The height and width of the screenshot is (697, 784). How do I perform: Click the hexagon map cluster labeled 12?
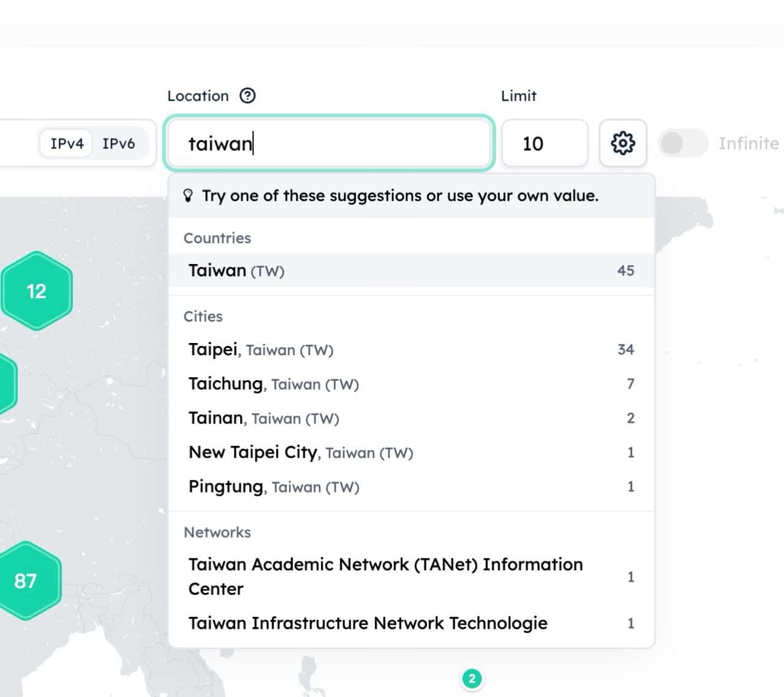(x=37, y=291)
